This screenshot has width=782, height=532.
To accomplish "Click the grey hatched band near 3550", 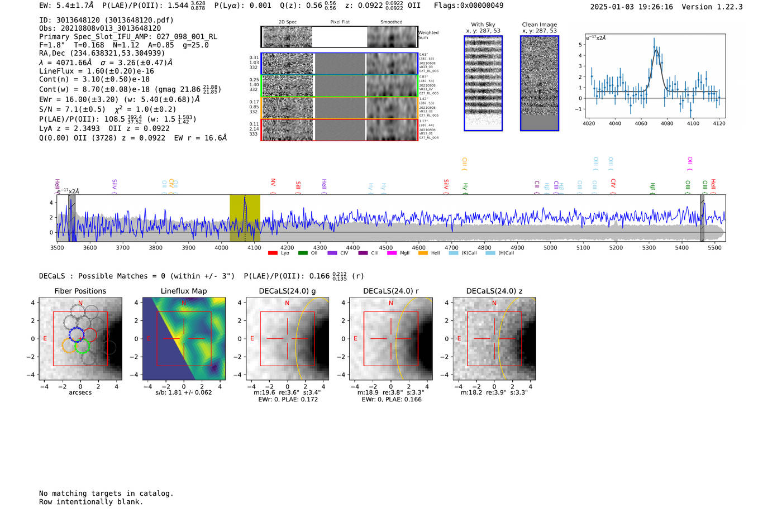I will pyautogui.click(x=71, y=218).
